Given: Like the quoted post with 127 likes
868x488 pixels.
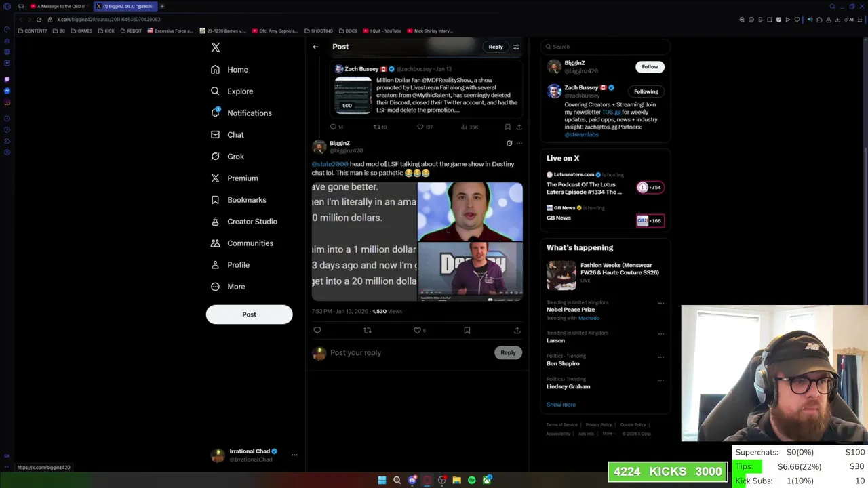Looking at the screenshot, I should click(x=420, y=127).
